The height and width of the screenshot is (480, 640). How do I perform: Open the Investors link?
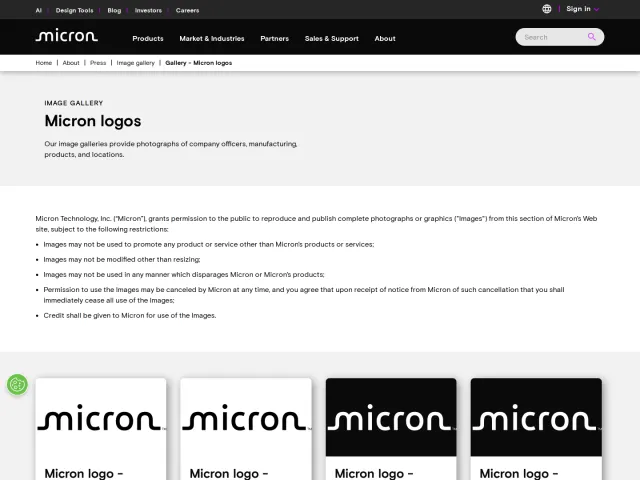(x=148, y=10)
